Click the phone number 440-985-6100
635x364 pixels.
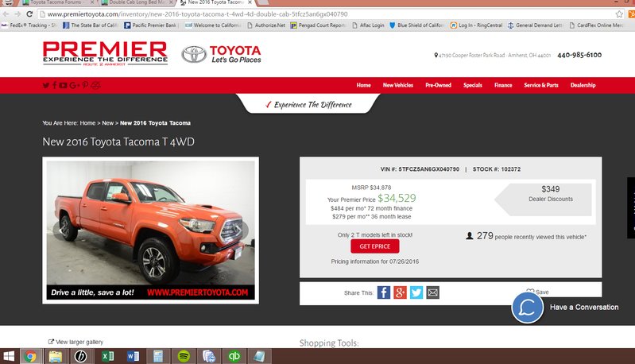(x=579, y=55)
